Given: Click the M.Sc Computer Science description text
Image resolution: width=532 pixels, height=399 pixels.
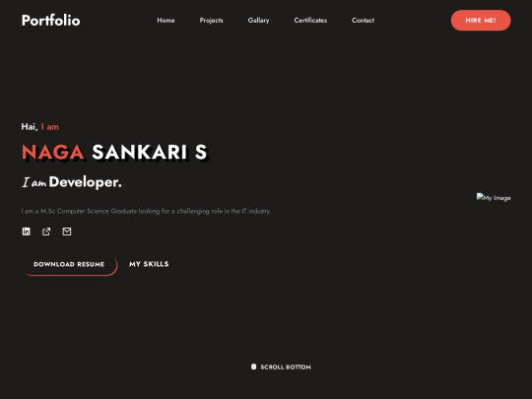Looking at the screenshot, I should (x=146, y=211).
